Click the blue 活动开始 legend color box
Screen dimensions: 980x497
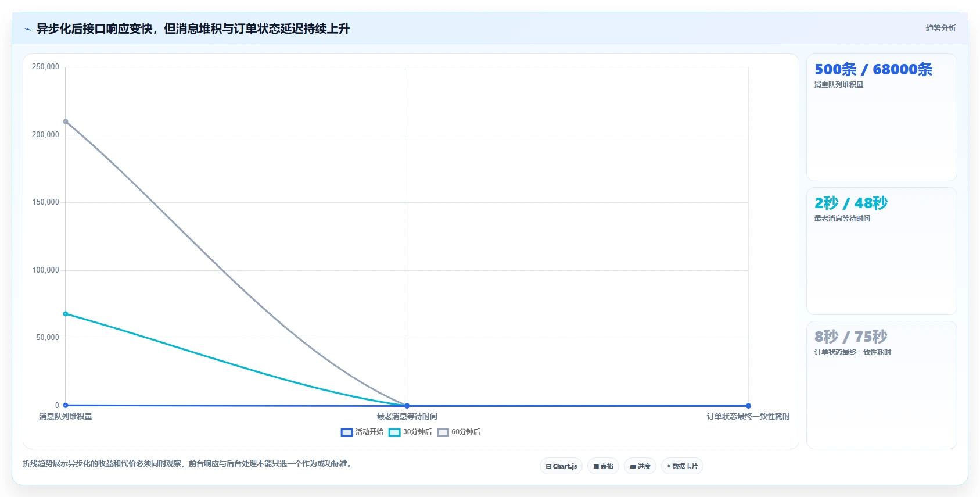click(347, 432)
